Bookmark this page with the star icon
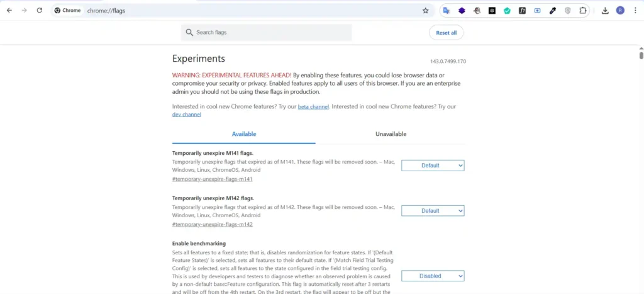644x294 pixels. [425, 11]
